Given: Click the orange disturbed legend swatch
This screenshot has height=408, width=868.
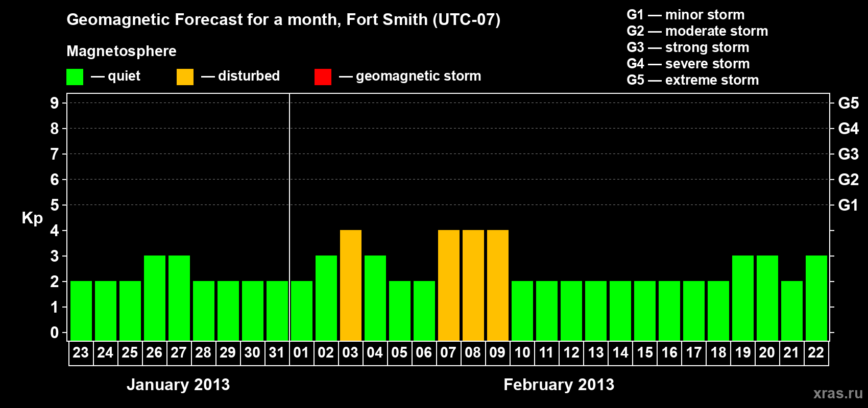Looking at the screenshot, I should coord(185,77).
